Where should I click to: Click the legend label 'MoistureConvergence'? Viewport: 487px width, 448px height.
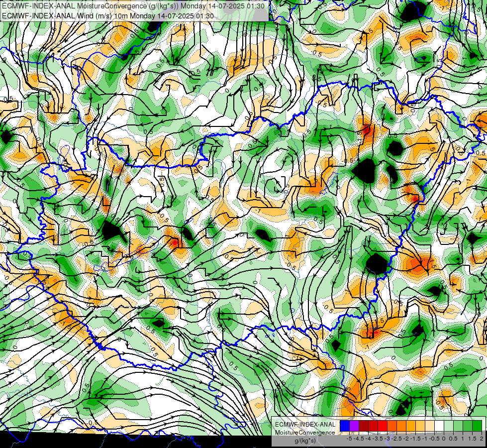click(305, 433)
